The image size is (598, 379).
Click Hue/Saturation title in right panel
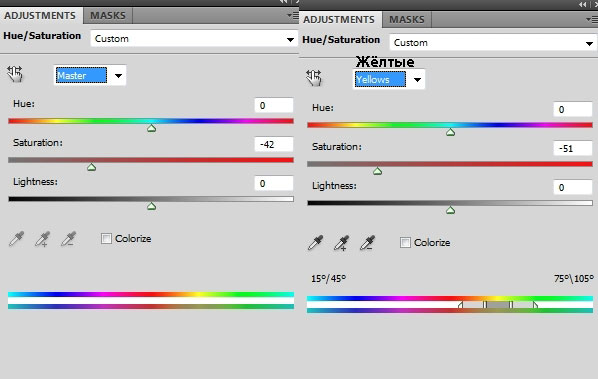coord(341,40)
